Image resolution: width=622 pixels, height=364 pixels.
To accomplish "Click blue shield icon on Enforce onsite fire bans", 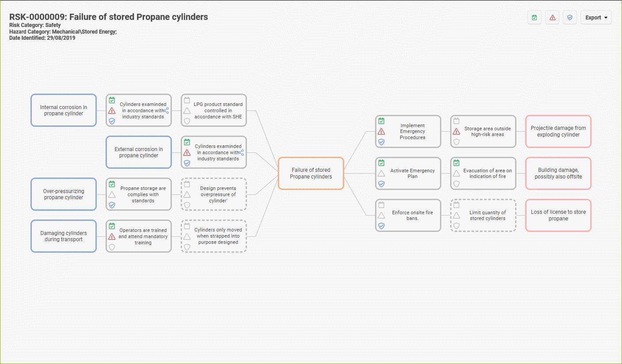I will tap(381, 226).
